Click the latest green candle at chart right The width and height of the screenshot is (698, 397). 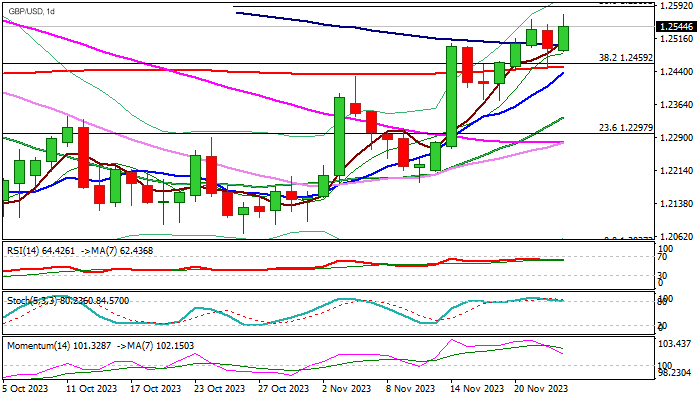(564, 38)
